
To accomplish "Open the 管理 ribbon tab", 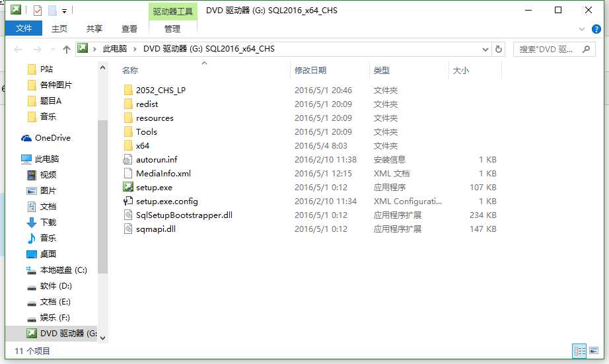I will pyautogui.click(x=172, y=29).
